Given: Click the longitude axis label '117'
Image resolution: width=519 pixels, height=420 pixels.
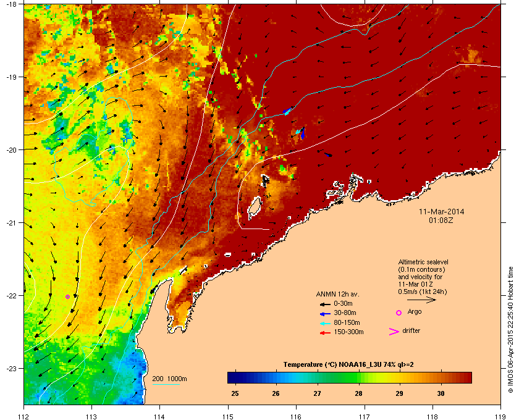Looking at the screenshot, I should click(x=364, y=417).
